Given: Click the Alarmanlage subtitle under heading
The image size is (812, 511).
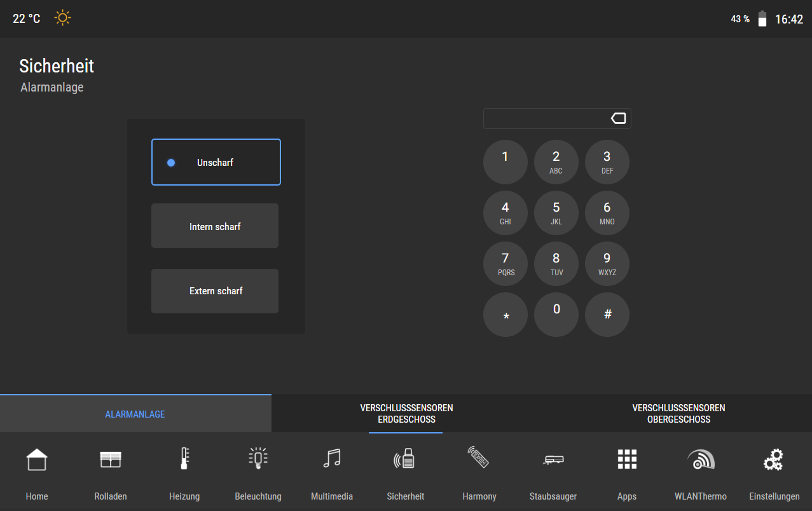Looking at the screenshot, I should click(x=52, y=87).
